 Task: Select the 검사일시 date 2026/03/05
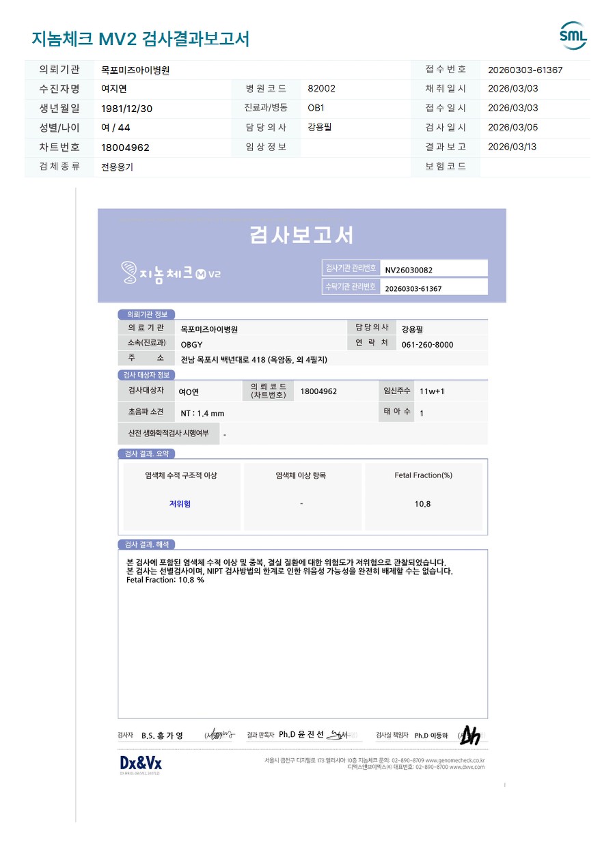pyautogui.click(x=513, y=127)
